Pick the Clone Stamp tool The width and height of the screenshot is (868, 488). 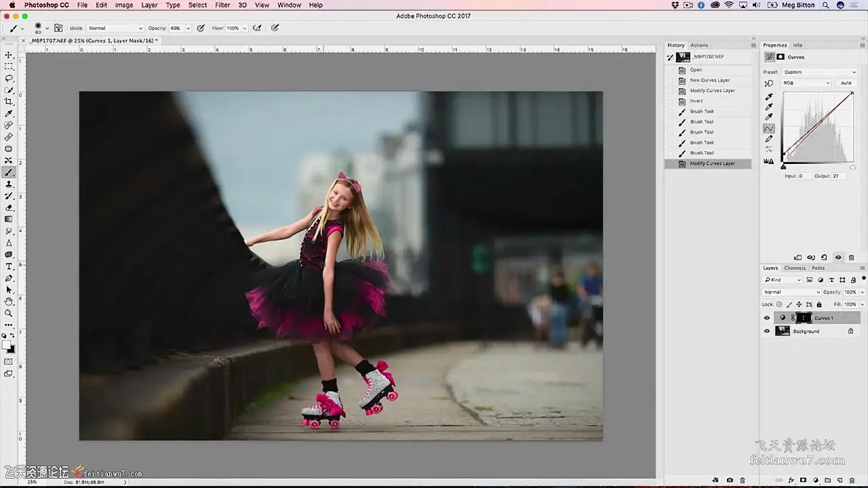click(x=9, y=184)
